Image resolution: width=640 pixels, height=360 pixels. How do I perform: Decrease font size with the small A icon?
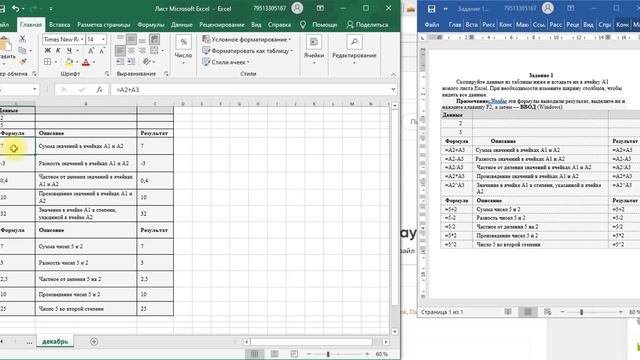102,51
